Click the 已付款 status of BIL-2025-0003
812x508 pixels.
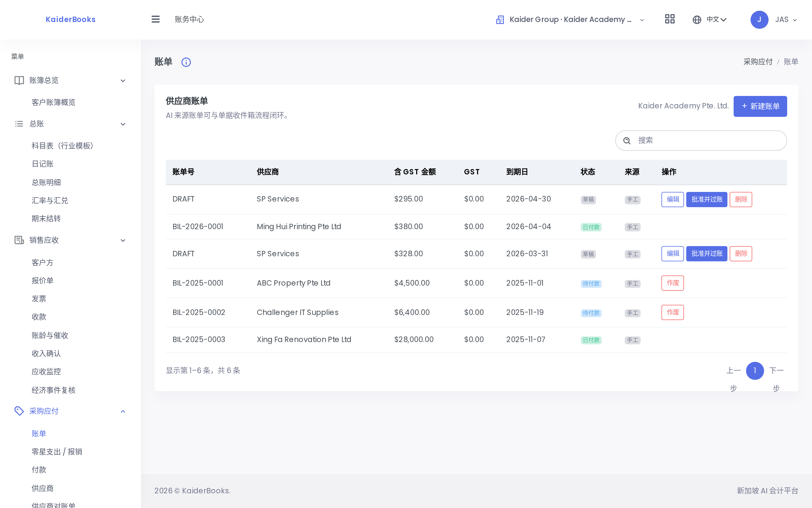(x=591, y=340)
